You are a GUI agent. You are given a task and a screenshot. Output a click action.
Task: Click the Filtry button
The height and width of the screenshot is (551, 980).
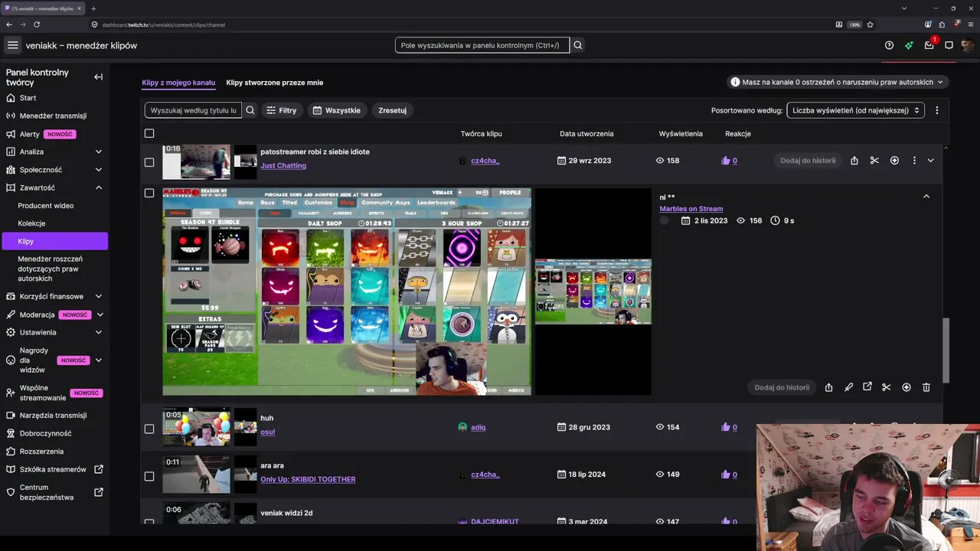click(x=281, y=110)
